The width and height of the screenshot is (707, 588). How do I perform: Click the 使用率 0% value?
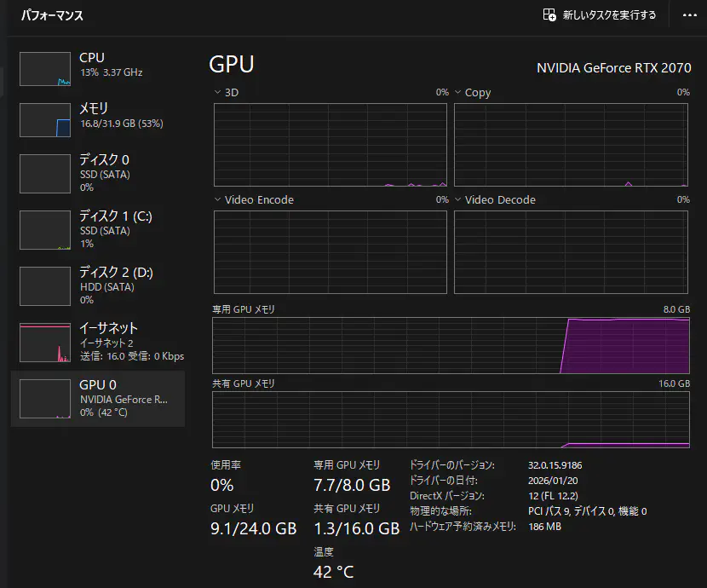click(221, 485)
